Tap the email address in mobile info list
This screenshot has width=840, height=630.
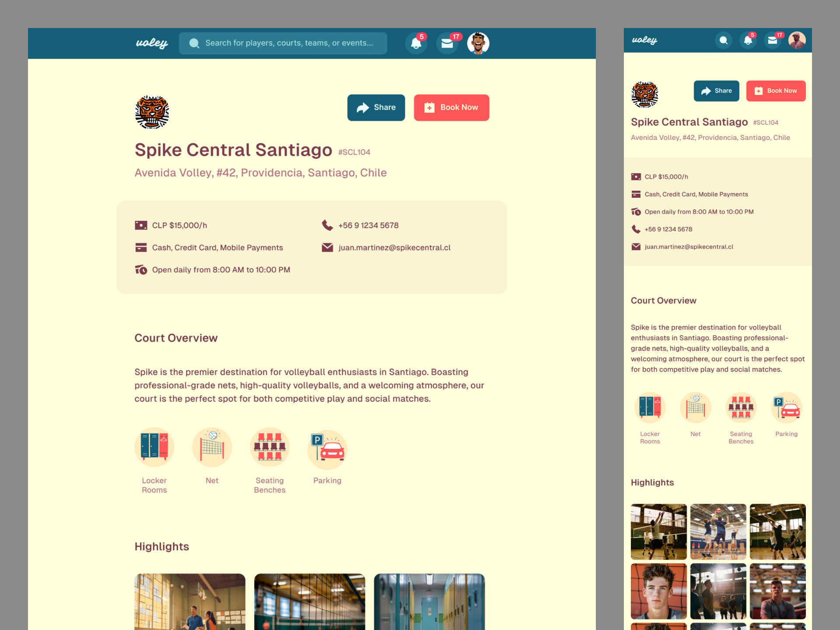689,247
